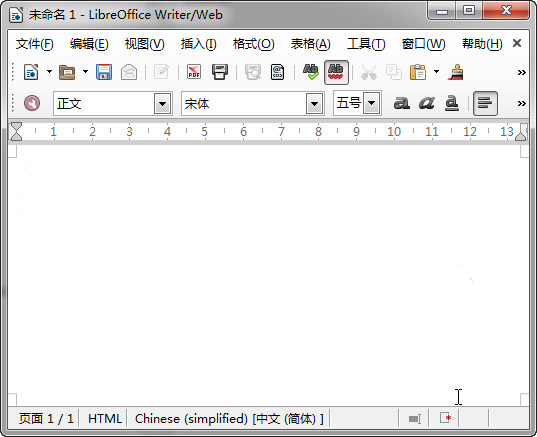Click the font size field 五号
This screenshot has width=537, height=437.
pos(348,103)
